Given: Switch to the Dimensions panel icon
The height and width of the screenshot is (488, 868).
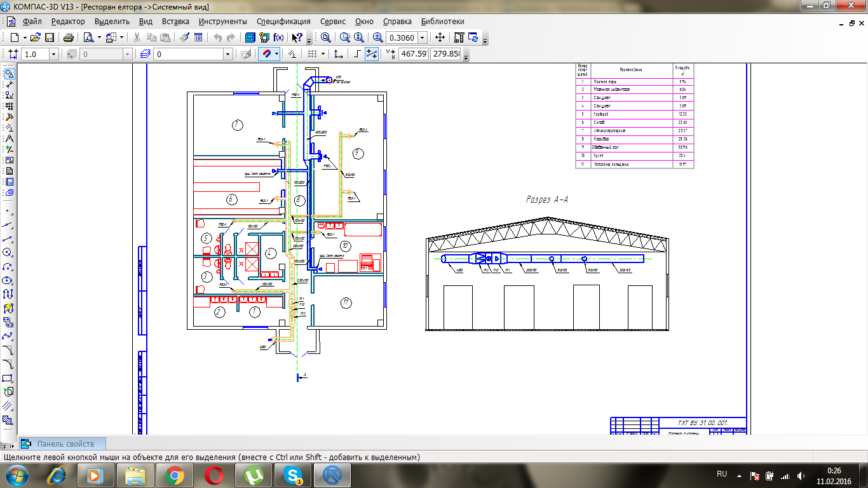Looking at the screenshot, I should pyautogui.click(x=9, y=84).
